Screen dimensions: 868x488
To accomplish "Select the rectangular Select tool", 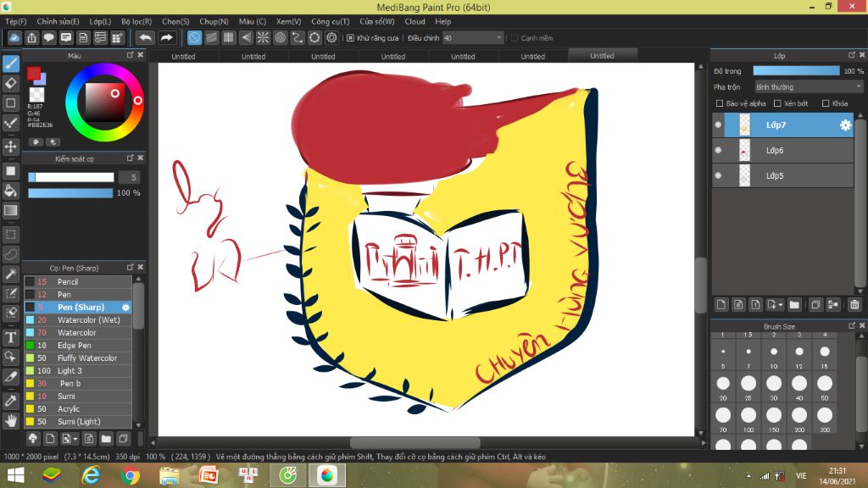I will (10, 235).
